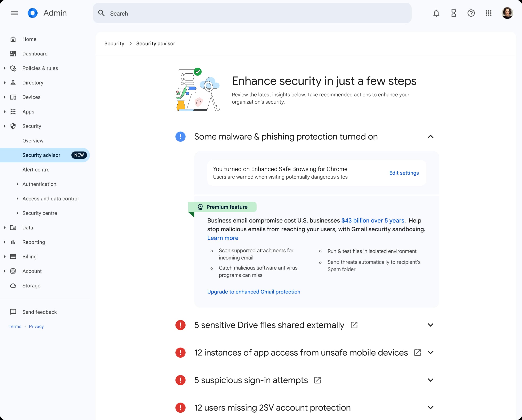Open the help question mark icon

471,13
